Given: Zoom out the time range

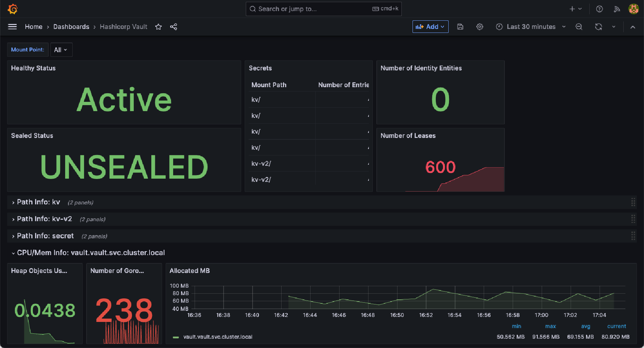Looking at the screenshot, I should (579, 27).
